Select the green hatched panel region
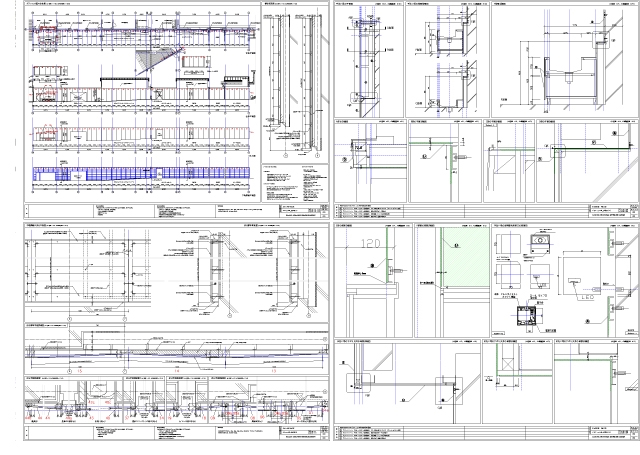 466,257
